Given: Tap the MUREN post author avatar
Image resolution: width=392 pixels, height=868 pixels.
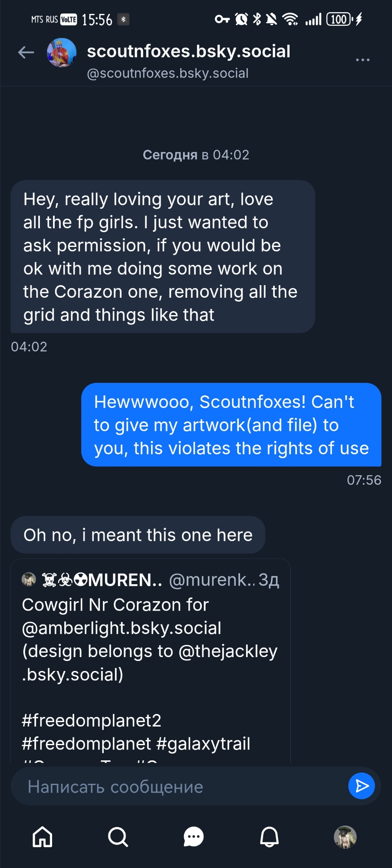Looking at the screenshot, I should point(29,579).
